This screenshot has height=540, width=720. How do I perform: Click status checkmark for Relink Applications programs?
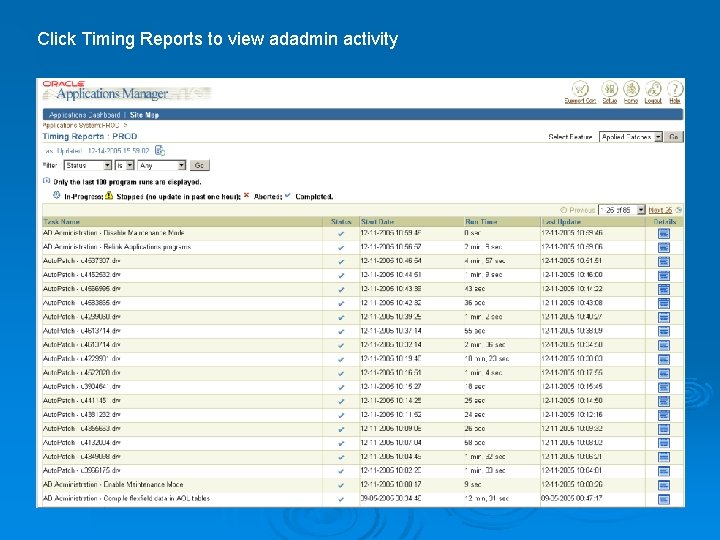pyautogui.click(x=341, y=248)
